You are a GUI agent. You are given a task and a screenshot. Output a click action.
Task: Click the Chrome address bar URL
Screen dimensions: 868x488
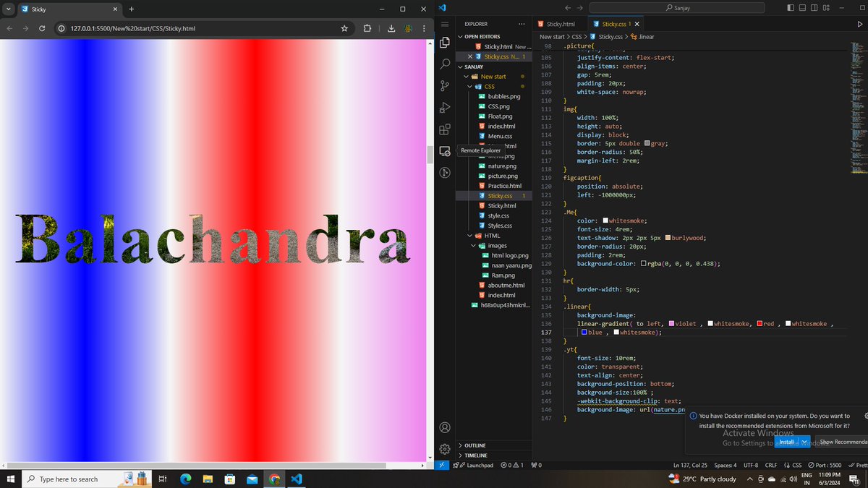click(133, 28)
